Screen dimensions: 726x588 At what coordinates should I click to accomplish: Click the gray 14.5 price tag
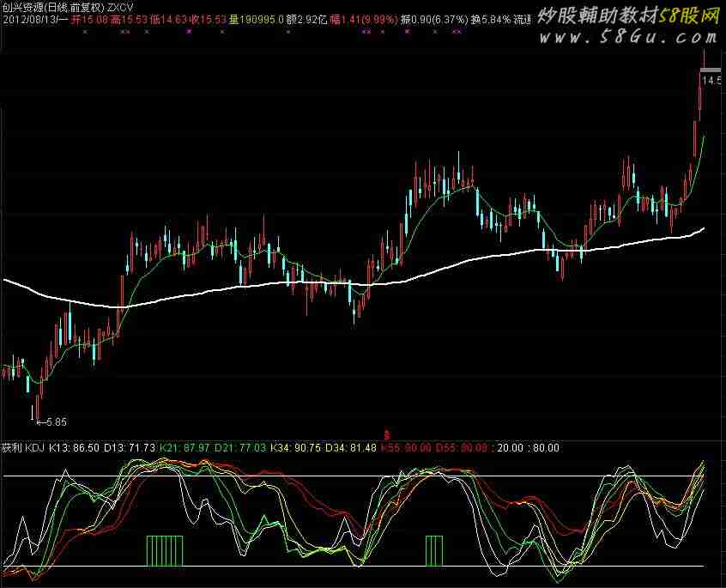point(711,80)
